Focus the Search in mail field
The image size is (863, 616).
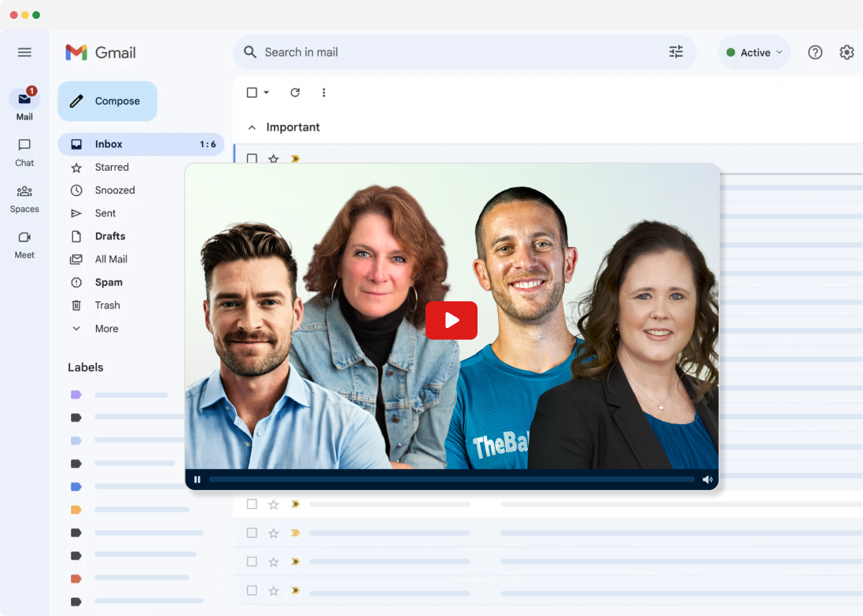(464, 52)
